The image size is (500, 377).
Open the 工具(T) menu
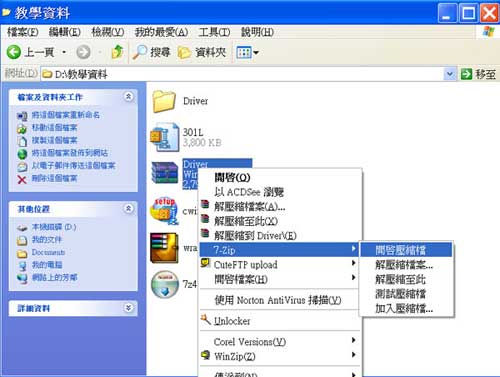tap(214, 32)
